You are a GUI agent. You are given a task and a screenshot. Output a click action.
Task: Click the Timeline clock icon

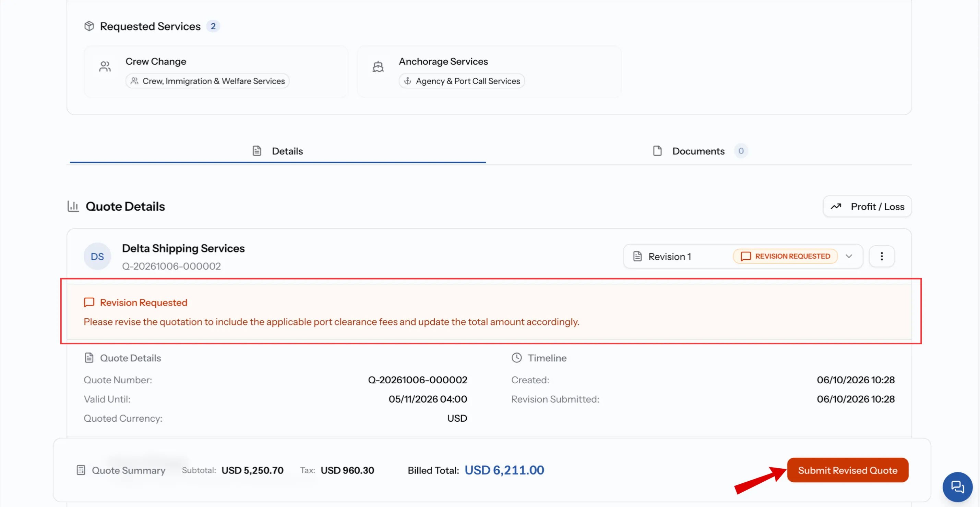click(x=517, y=358)
